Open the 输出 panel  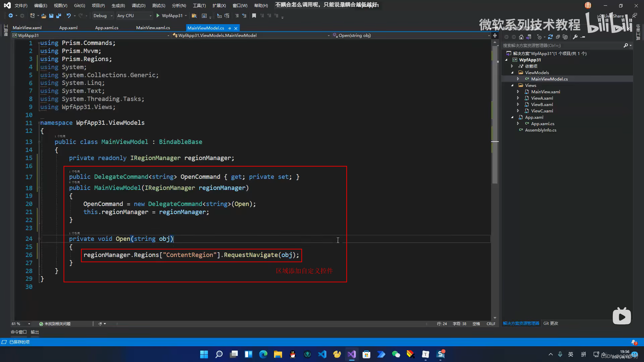click(x=35, y=332)
